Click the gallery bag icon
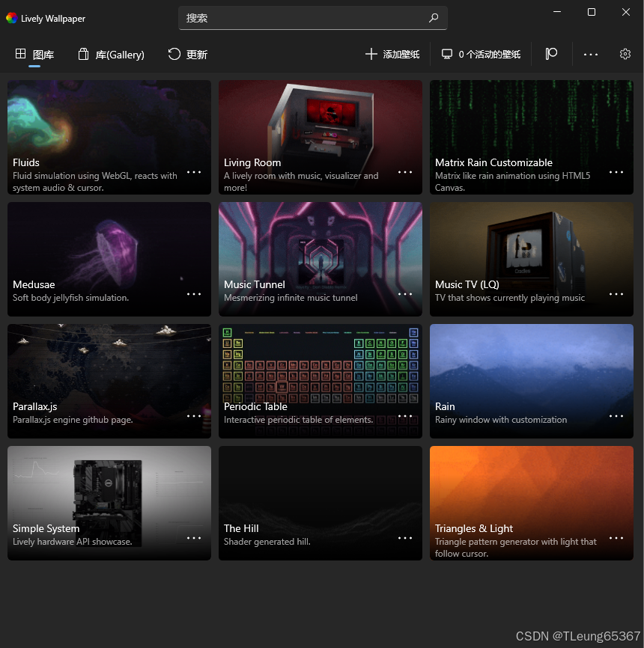The width and height of the screenshot is (644, 648). click(84, 54)
